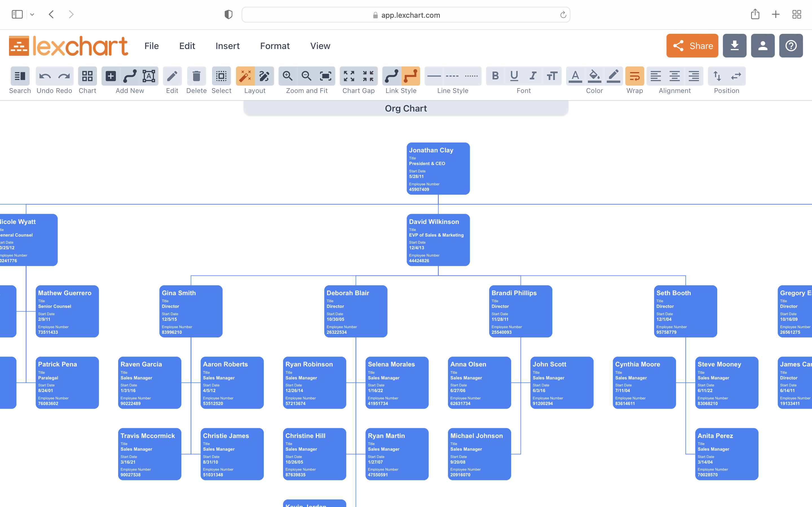Toggle bold font formatting

pos(495,76)
